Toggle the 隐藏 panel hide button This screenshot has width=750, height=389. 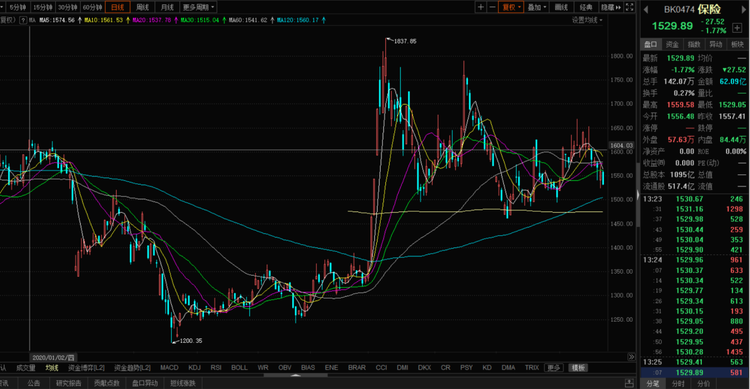click(611, 7)
